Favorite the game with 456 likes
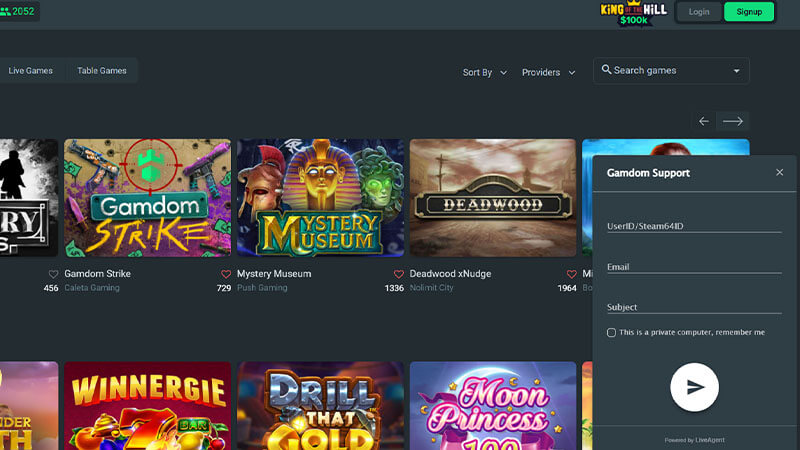This screenshot has height=450, width=800. tap(53, 274)
